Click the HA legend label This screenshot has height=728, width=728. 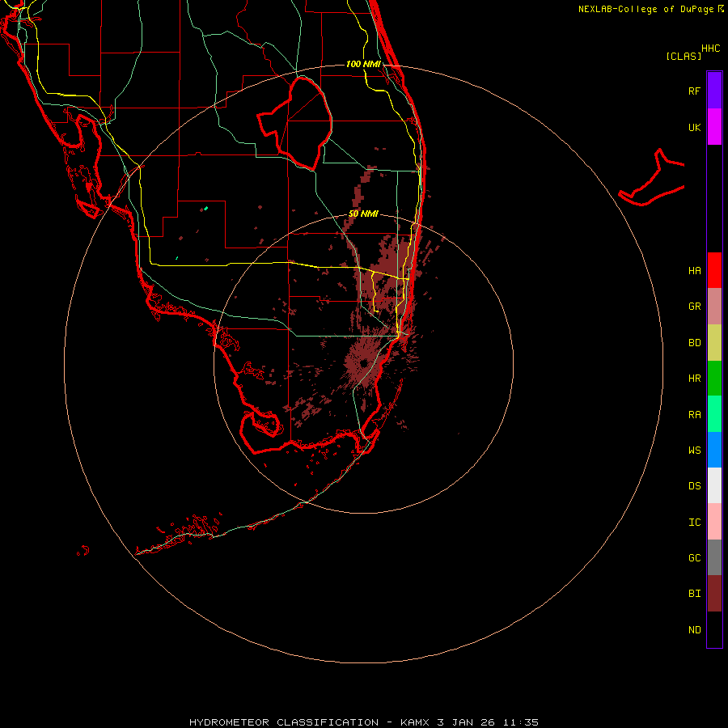[694, 271]
